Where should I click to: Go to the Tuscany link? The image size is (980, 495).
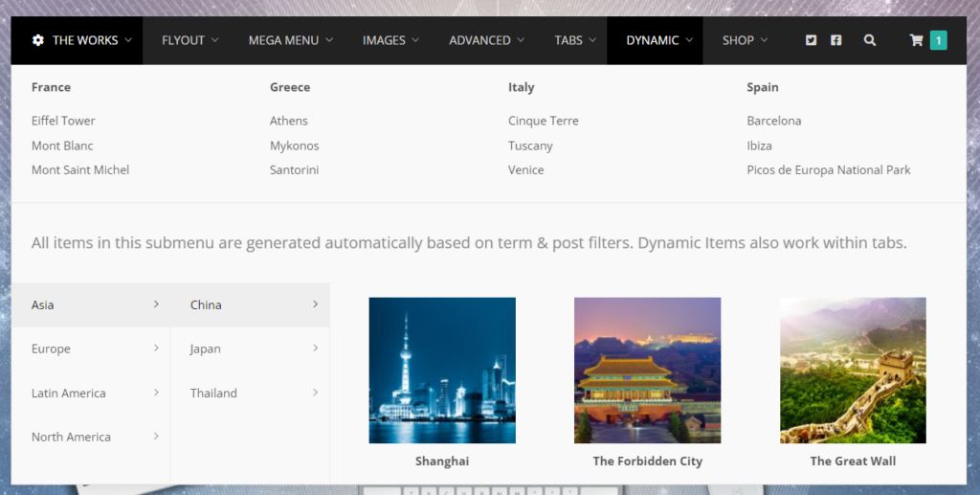tap(530, 146)
